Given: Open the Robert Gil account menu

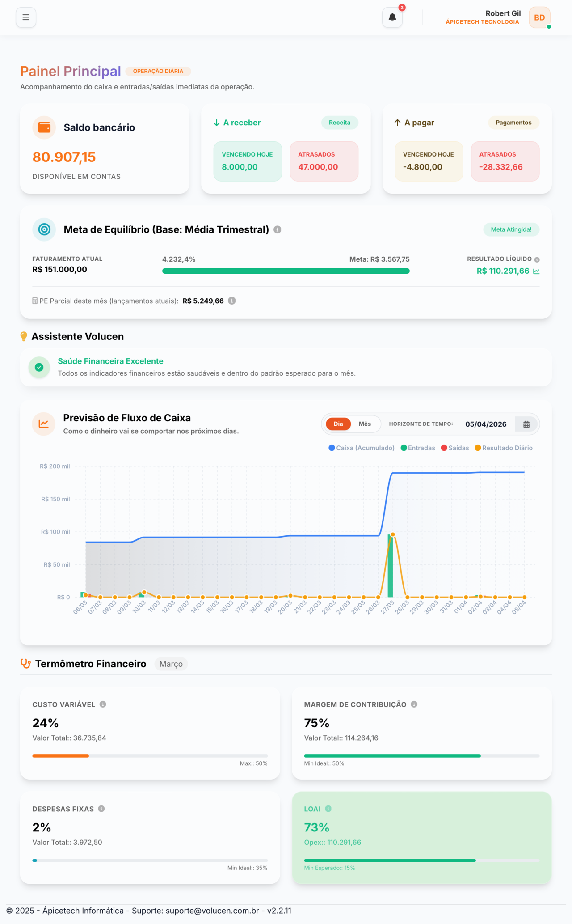Looking at the screenshot, I should [x=503, y=14].
